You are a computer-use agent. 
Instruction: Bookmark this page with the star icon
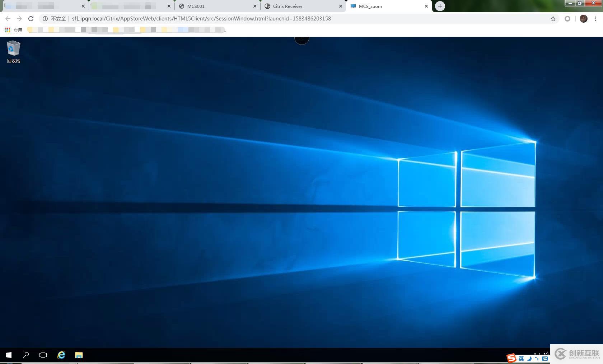click(553, 19)
